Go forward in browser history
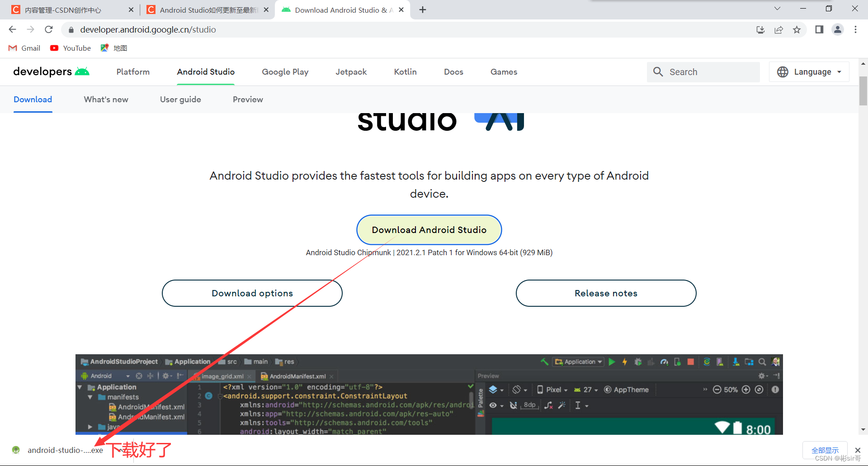868x466 pixels. (x=30, y=29)
